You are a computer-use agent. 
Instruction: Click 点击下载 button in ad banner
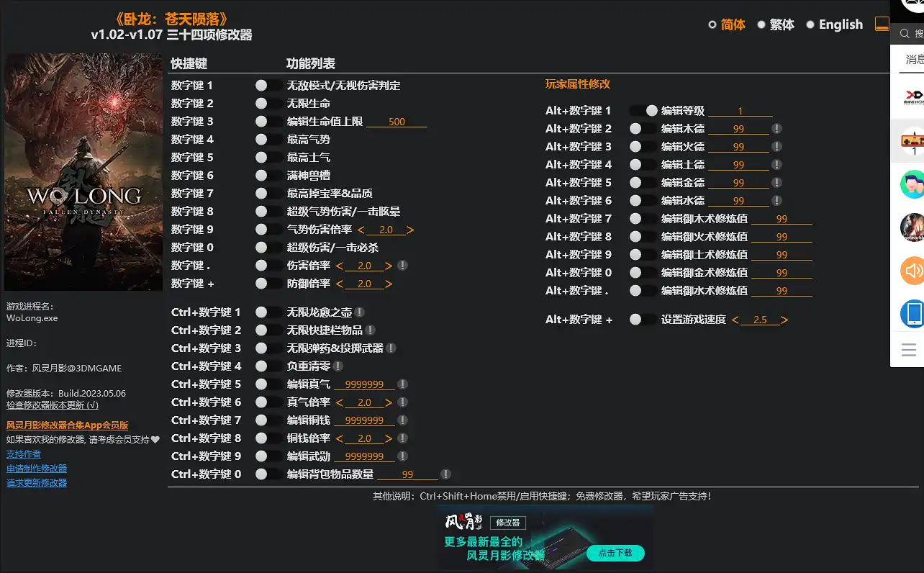point(615,553)
